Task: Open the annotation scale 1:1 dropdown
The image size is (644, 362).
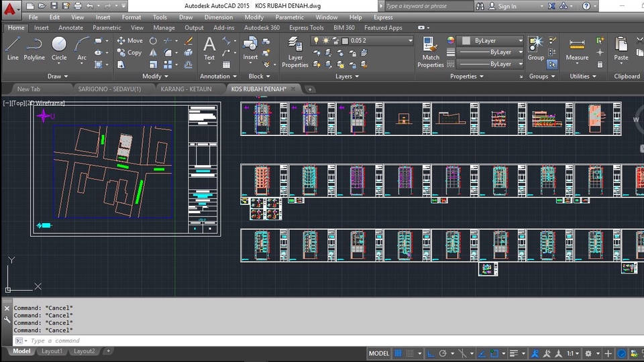Action: [x=573, y=353]
